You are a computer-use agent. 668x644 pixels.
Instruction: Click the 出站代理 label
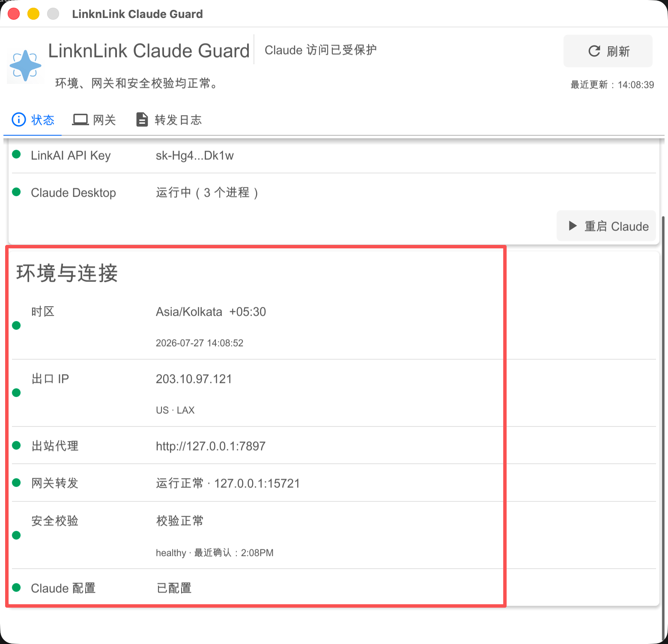pyautogui.click(x=55, y=446)
